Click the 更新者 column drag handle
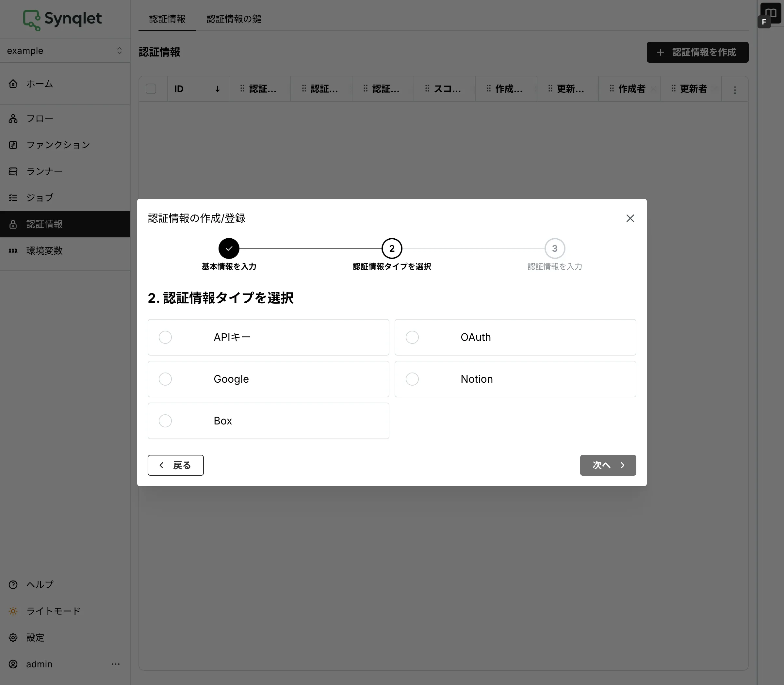784x685 pixels. (673, 89)
